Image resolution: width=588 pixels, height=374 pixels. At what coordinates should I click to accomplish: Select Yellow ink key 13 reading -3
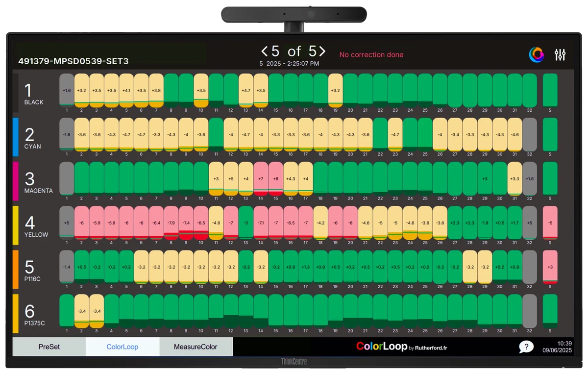coord(246,223)
